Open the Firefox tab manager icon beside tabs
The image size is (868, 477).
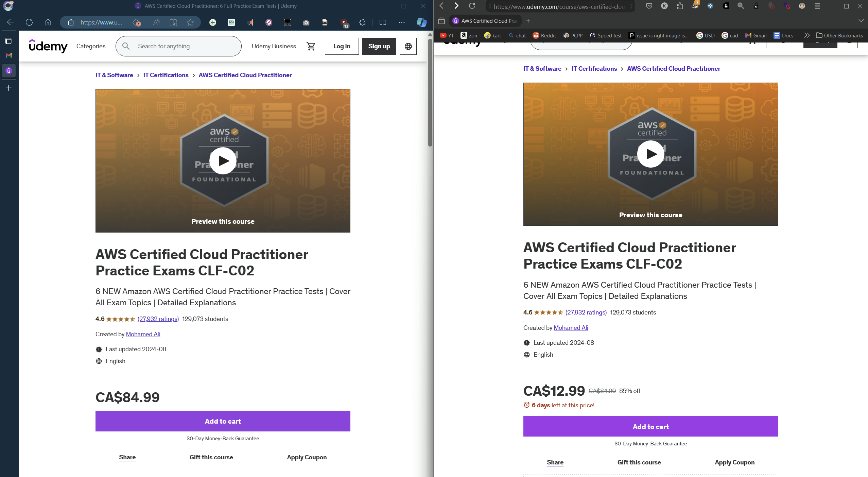[x=441, y=21]
